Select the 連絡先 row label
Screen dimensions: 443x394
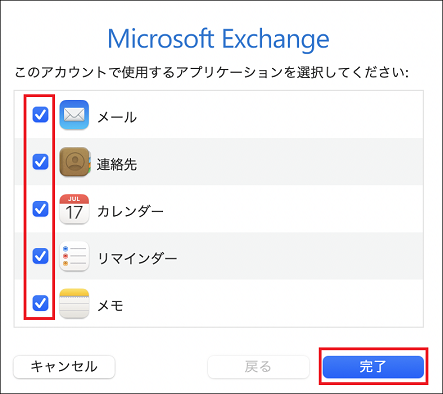coord(117,164)
